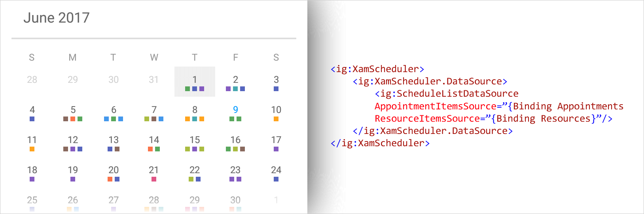Image resolution: width=644 pixels, height=214 pixels.
Task: Click the purple marker under June 17
Action: [x=276, y=149]
